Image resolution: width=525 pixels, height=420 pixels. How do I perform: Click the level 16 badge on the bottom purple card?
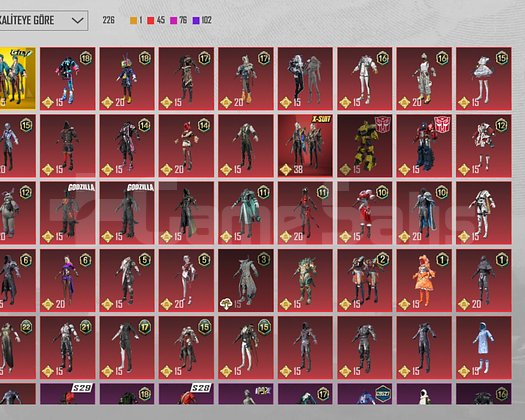pos(502,394)
